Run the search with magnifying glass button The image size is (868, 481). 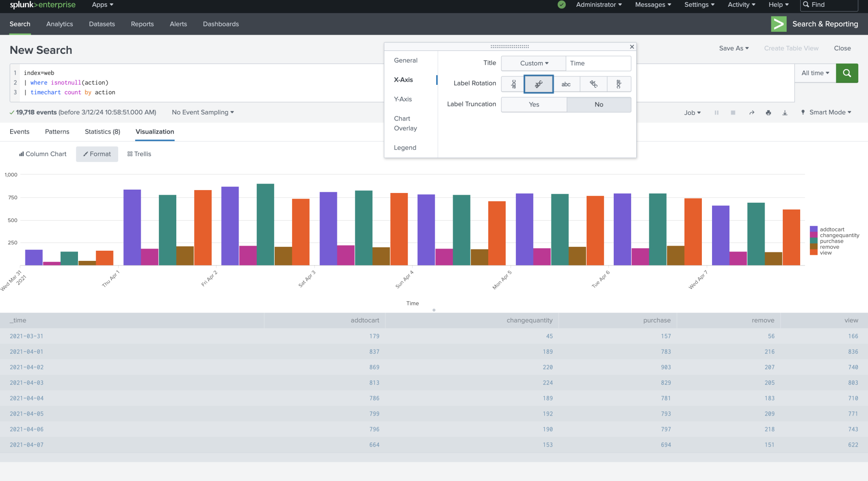[847, 73]
